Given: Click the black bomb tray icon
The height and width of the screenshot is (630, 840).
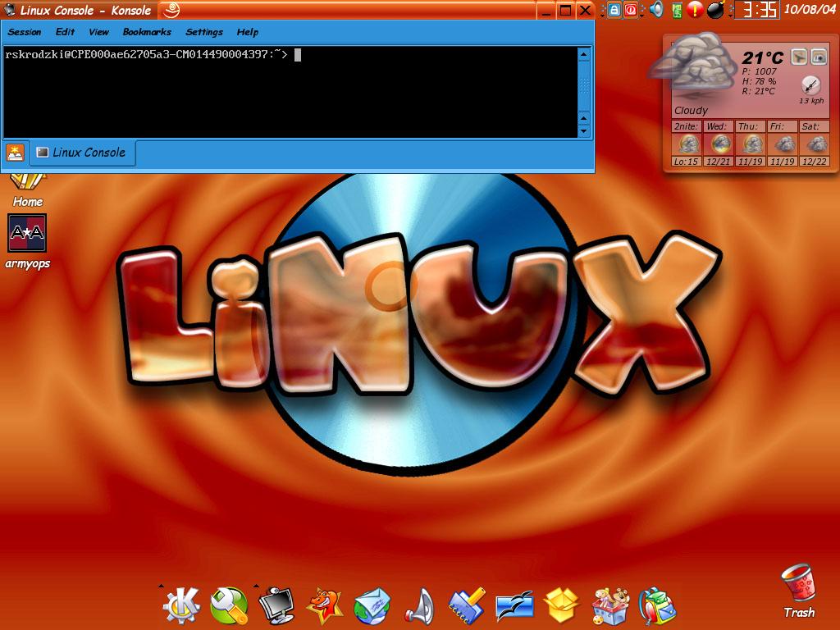Looking at the screenshot, I should (715, 10).
